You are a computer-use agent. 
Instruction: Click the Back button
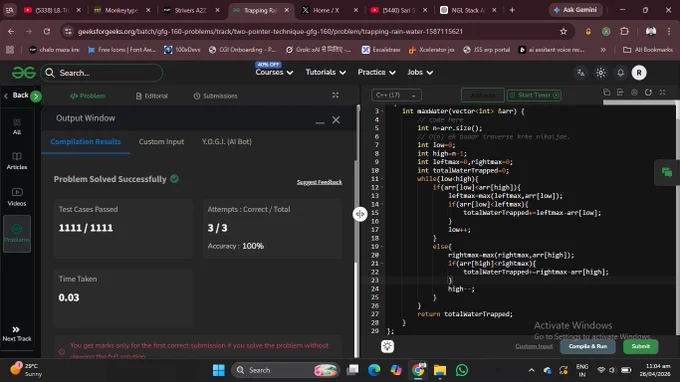click(16, 95)
